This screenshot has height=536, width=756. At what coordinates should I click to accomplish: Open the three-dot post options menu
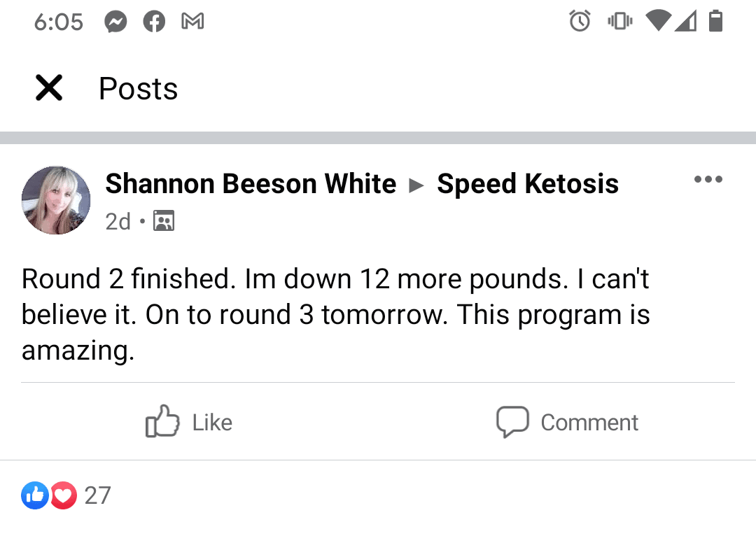pos(708,179)
